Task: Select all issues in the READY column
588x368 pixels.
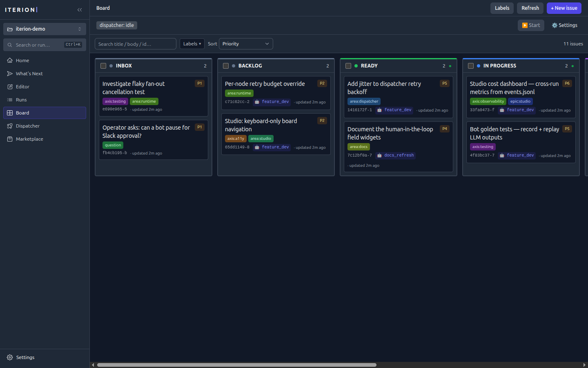Action: tap(348, 66)
